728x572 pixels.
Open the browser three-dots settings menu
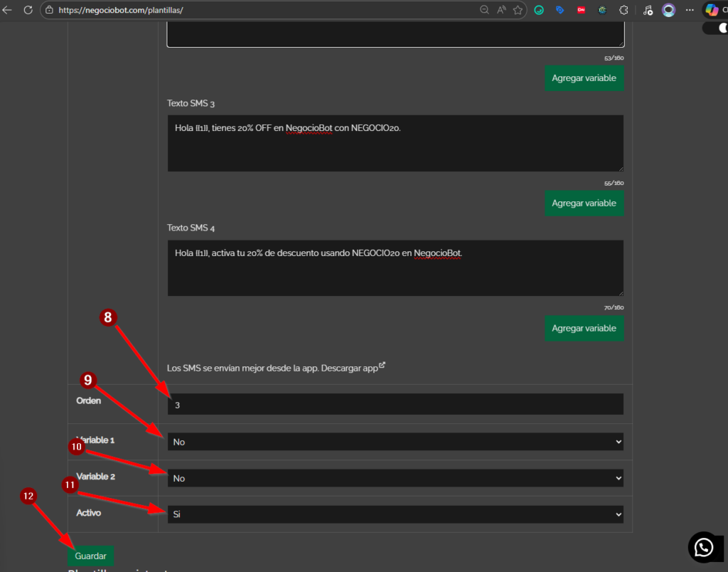tap(689, 10)
